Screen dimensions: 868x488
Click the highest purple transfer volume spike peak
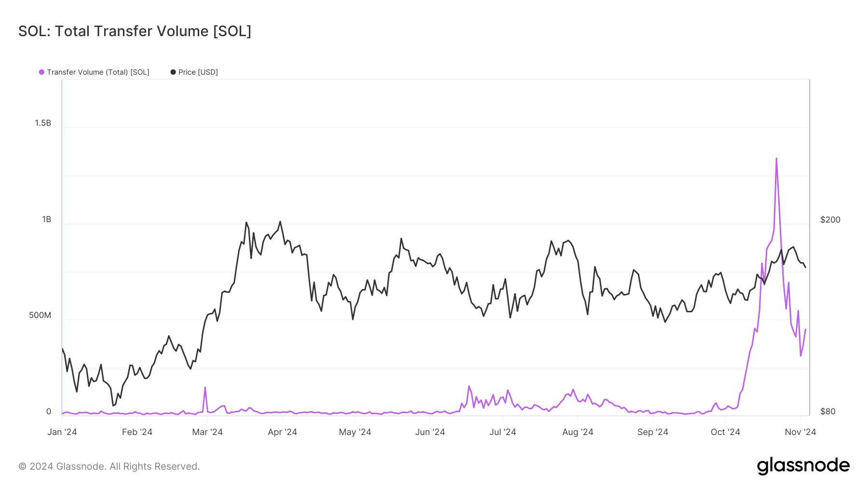point(776,159)
